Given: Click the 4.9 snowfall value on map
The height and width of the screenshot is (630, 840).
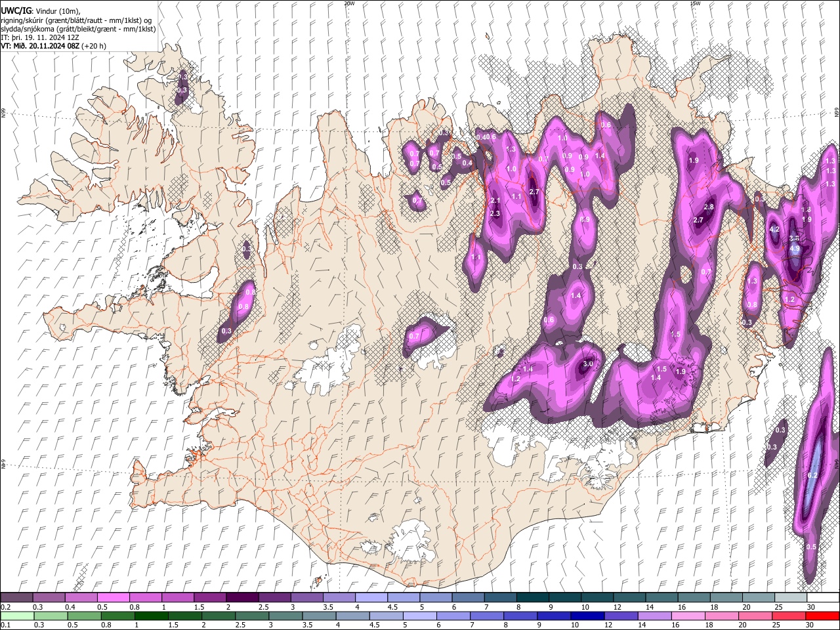Looking at the screenshot, I should 794,249.
